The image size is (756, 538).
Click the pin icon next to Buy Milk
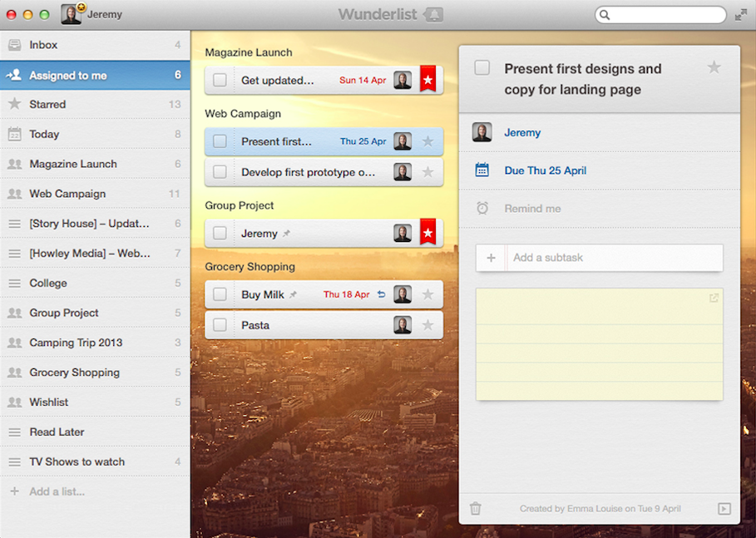coord(293,294)
